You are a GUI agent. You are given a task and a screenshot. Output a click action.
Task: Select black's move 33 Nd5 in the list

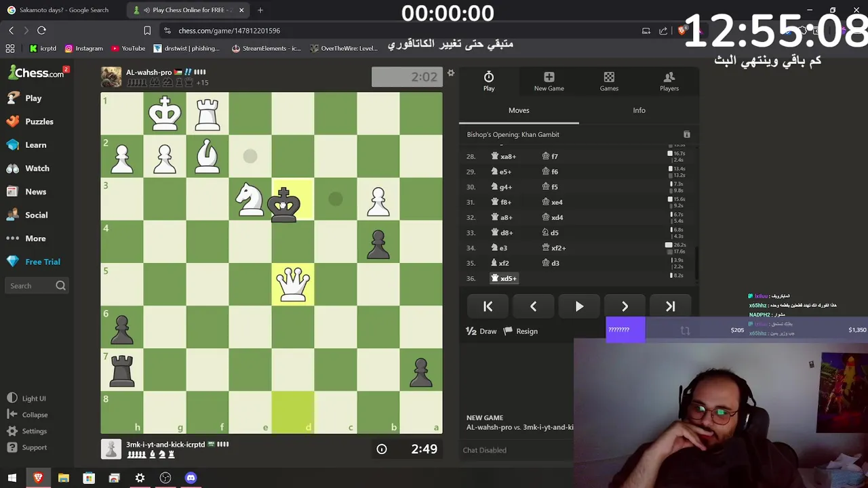[x=550, y=232]
